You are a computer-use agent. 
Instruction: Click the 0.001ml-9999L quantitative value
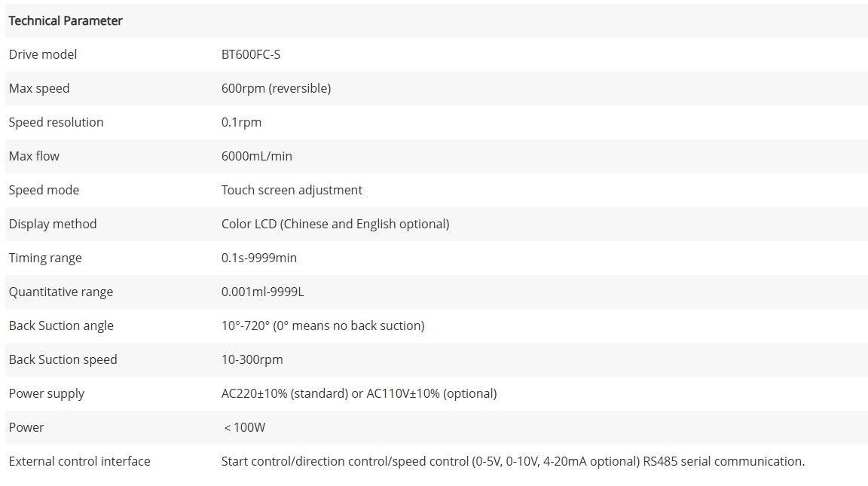point(263,292)
